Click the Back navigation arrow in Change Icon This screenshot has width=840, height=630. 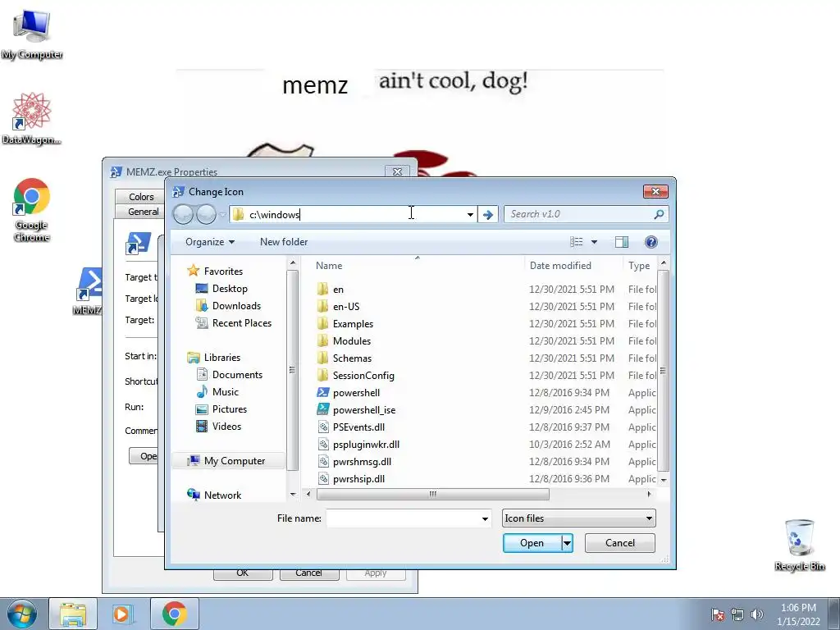click(183, 214)
